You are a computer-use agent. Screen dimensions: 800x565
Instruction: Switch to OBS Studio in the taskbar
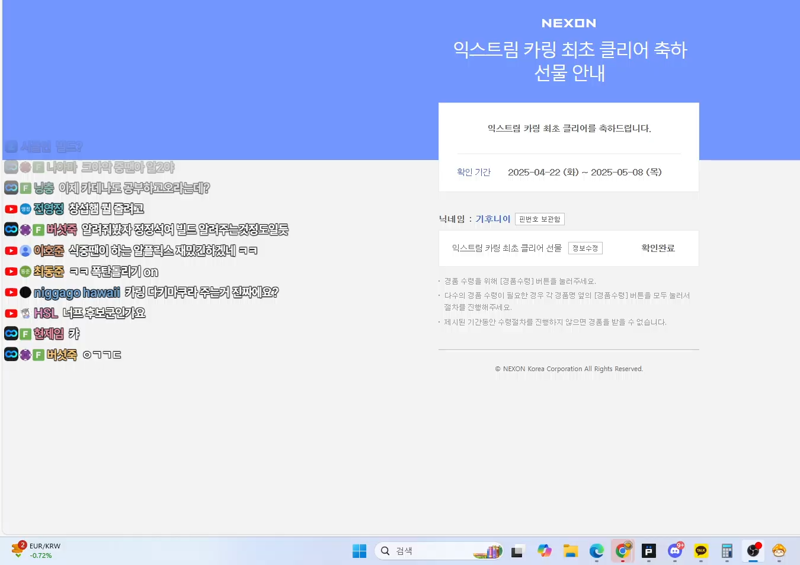(753, 550)
